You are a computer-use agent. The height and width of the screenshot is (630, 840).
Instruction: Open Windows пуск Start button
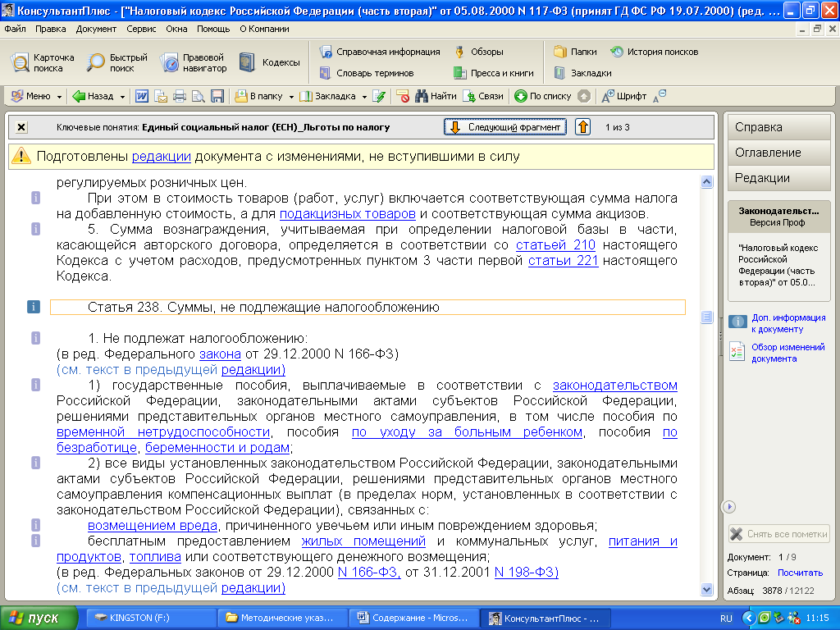pyautogui.click(x=39, y=619)
